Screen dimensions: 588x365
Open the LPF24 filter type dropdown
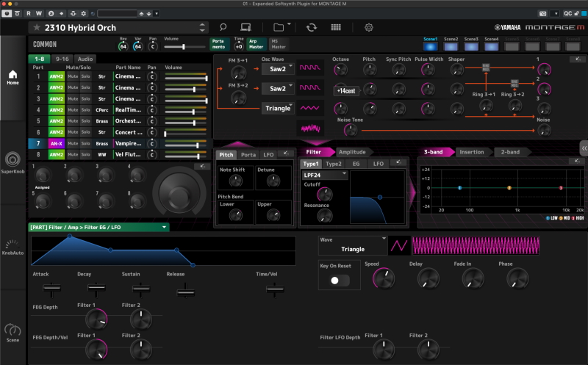pos(324,176)
